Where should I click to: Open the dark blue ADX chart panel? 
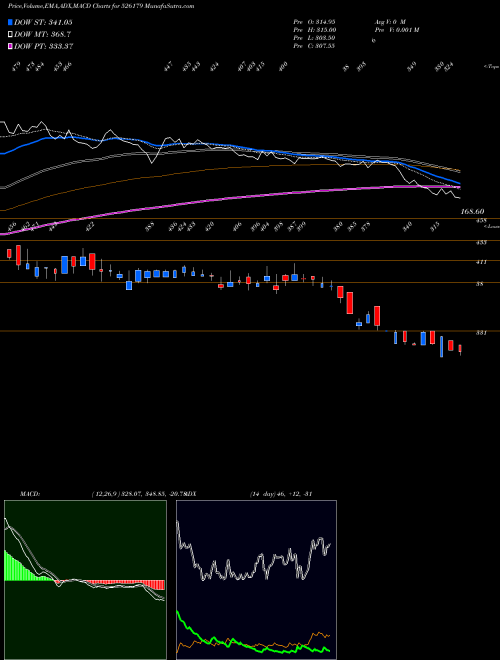click(256, 580)
